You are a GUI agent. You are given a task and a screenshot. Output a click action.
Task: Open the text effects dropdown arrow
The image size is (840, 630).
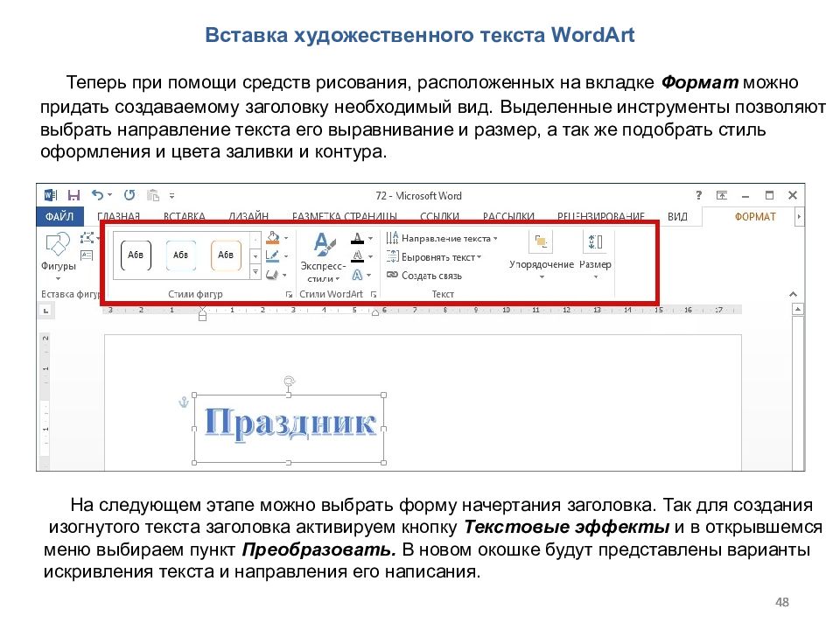368,275
